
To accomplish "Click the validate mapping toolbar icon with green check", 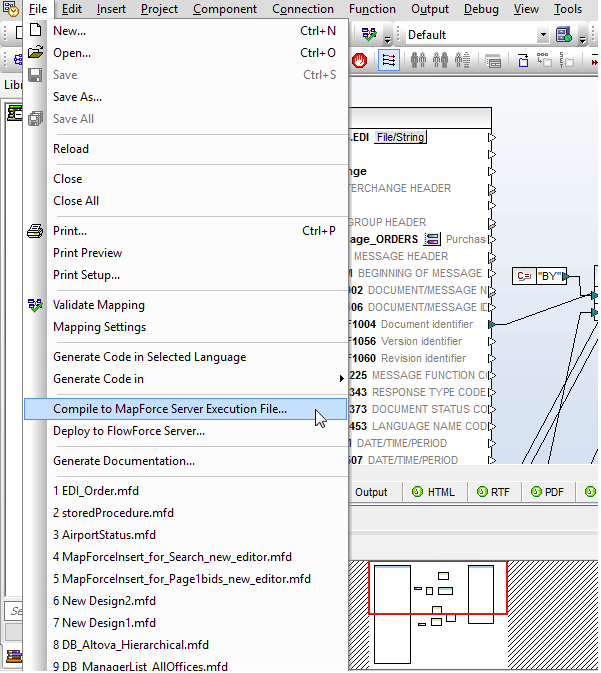I will click(x=369, y=34).
